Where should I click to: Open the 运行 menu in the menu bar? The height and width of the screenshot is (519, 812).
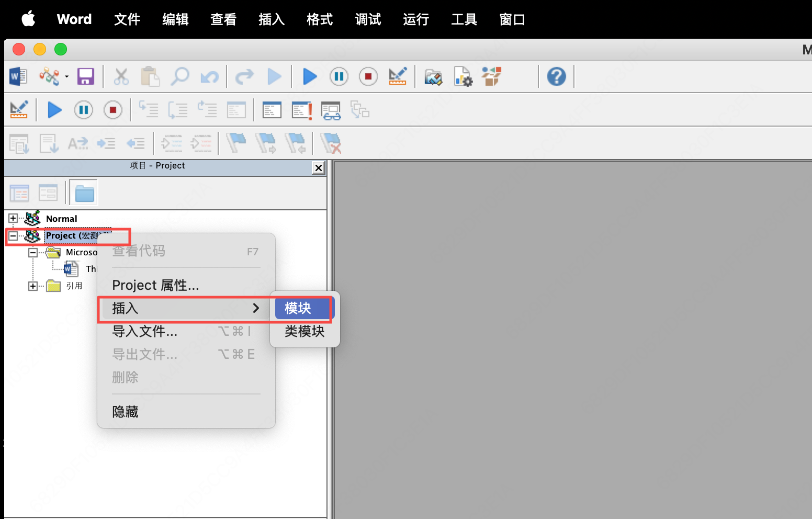click(x=416, y=19)
